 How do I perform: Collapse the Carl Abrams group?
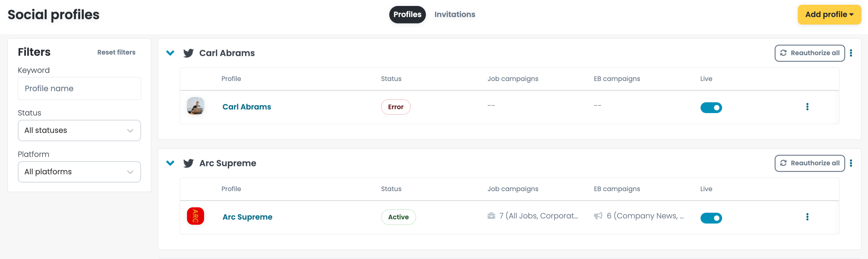170,53
